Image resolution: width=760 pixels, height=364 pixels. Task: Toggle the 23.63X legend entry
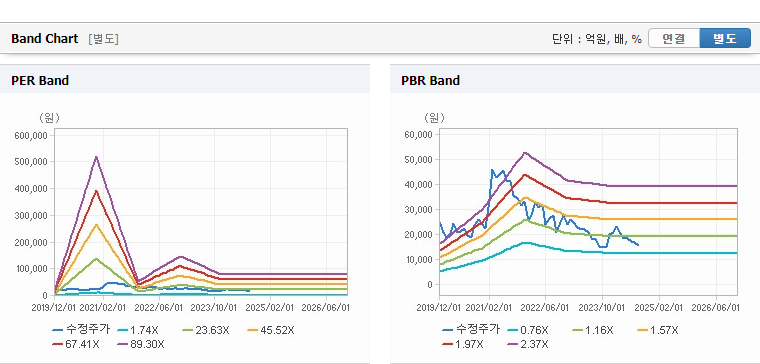(x=206, y=330)
